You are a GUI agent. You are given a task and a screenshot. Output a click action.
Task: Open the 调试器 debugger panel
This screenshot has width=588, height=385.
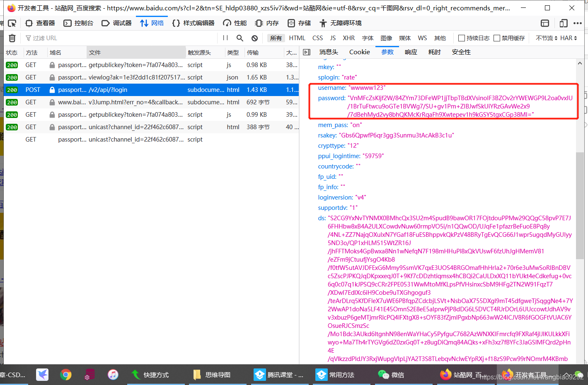[x=116, y=23]
